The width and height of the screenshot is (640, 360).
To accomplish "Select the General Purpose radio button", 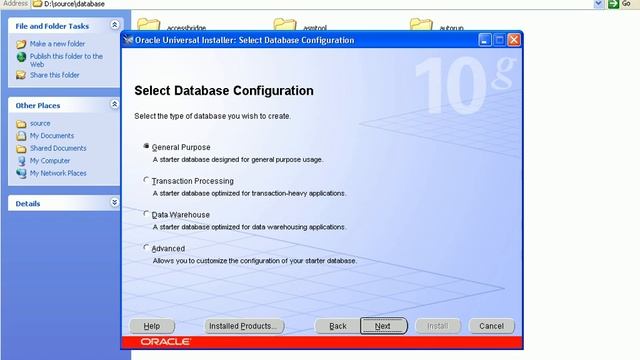I will [x=146, y=146].
